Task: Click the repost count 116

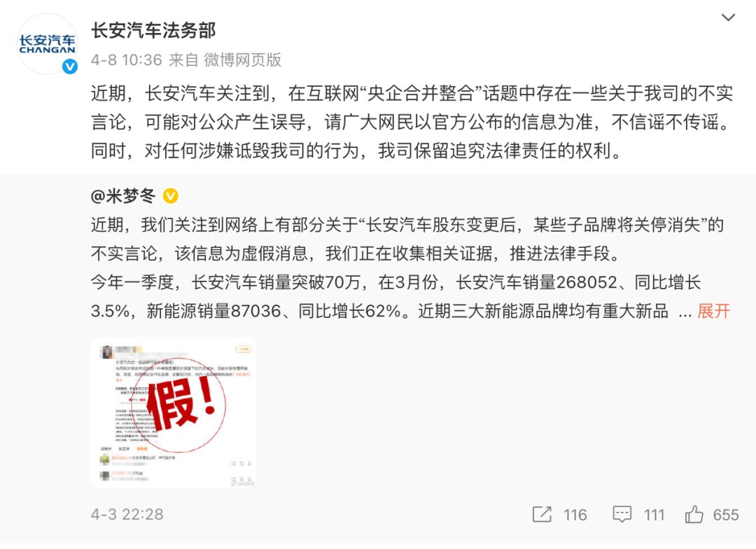Action: pyautogui.click(x=575, y=515)
